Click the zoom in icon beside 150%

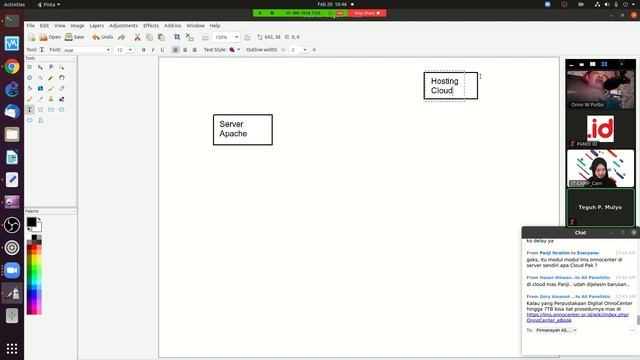(247, 37)
